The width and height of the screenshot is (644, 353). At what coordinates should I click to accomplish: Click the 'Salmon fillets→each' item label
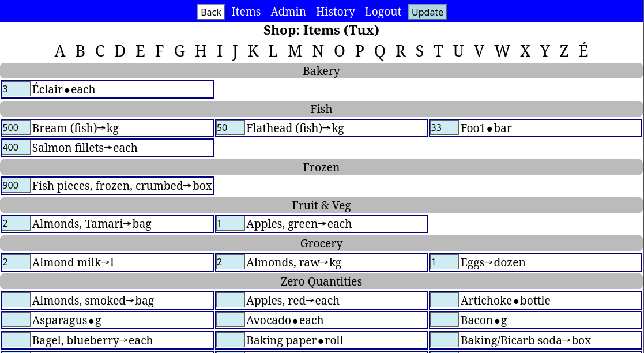[85, 148]
